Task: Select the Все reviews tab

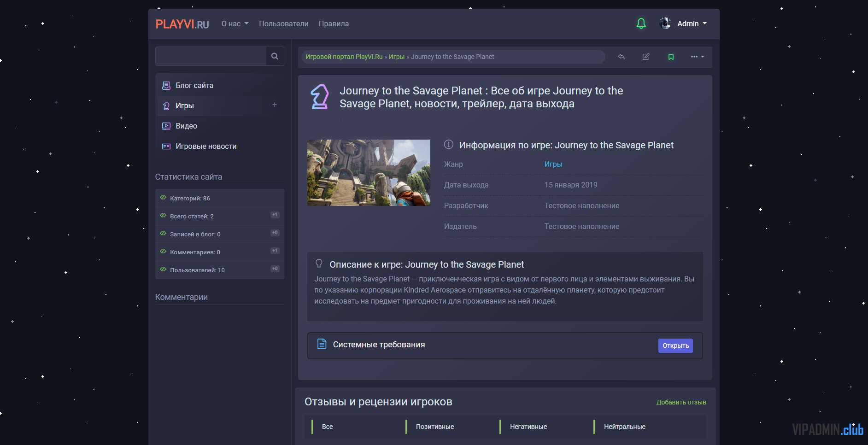Action: (328, 427)
